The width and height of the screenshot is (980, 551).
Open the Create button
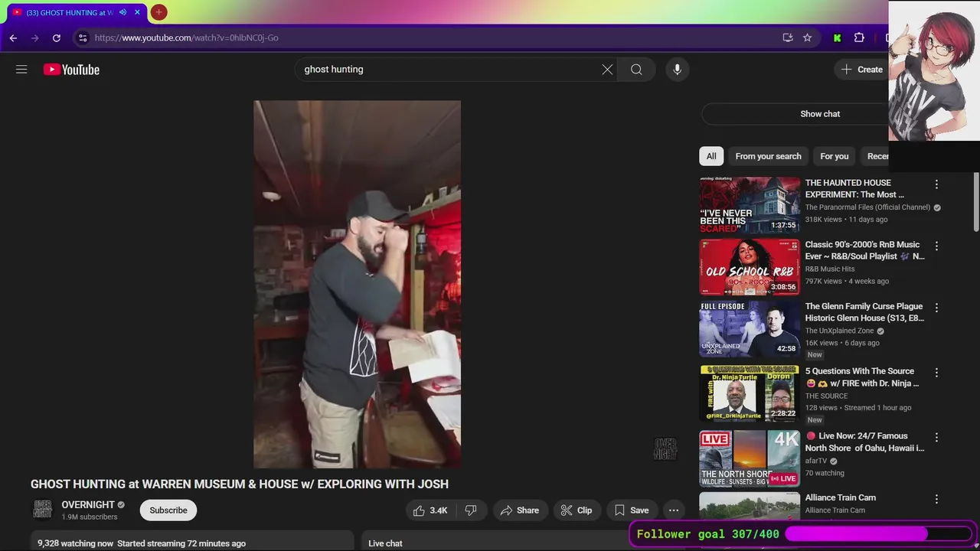click(x=862, y=70)
